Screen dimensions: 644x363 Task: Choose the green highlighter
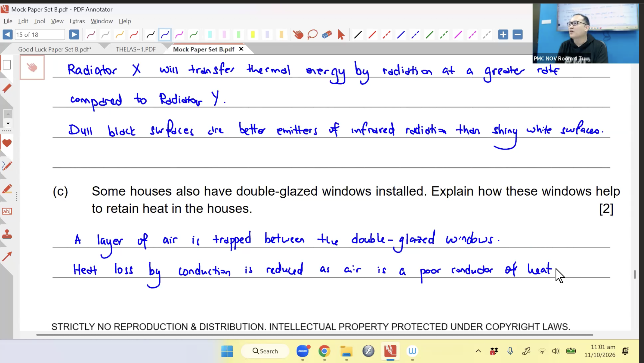pyautogui.click(x=239, y=35)
